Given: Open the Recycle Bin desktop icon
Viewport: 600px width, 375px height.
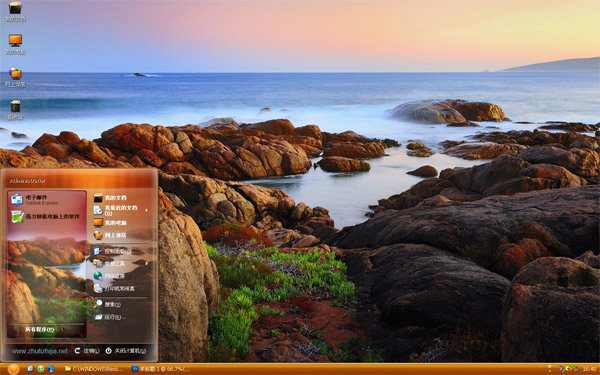Looking at the screenshot, I should (x=15, y=110).
